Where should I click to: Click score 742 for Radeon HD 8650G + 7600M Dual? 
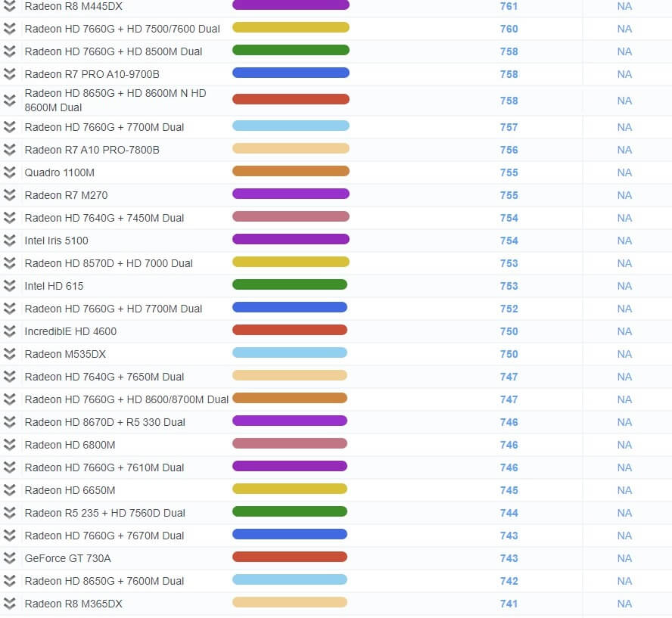point(509,582)
